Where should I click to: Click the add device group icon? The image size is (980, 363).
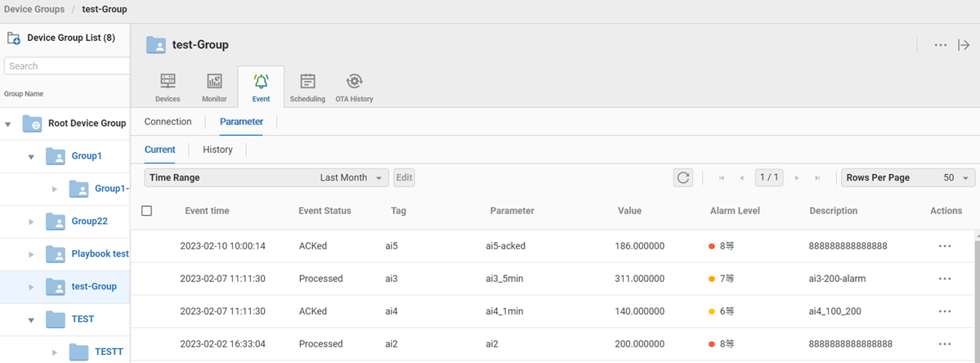pos(14,38)
